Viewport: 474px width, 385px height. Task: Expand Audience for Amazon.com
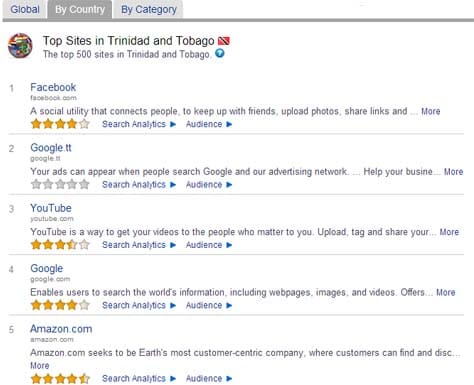[x=209, y=379]
